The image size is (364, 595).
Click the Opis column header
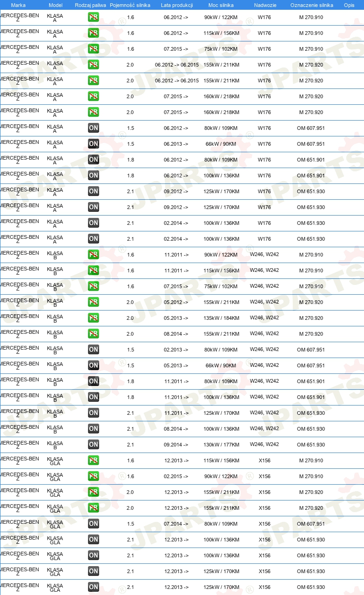click(349, 5)
